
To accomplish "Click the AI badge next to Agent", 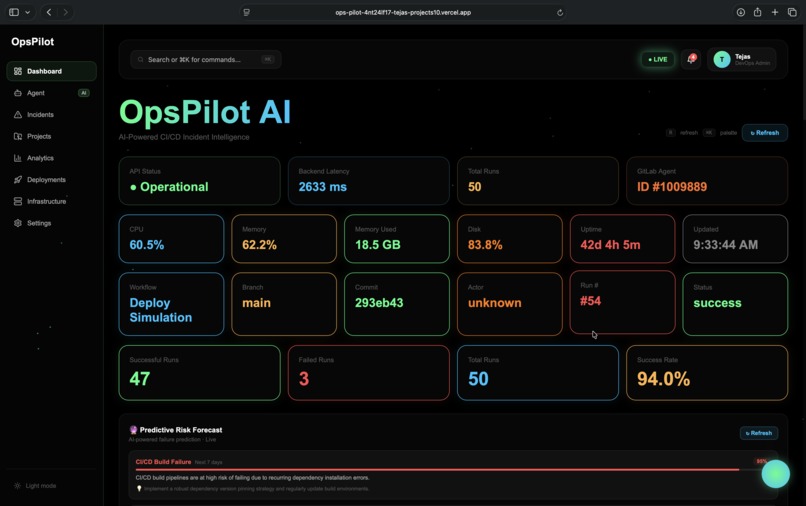I will (x=84, y=93).
